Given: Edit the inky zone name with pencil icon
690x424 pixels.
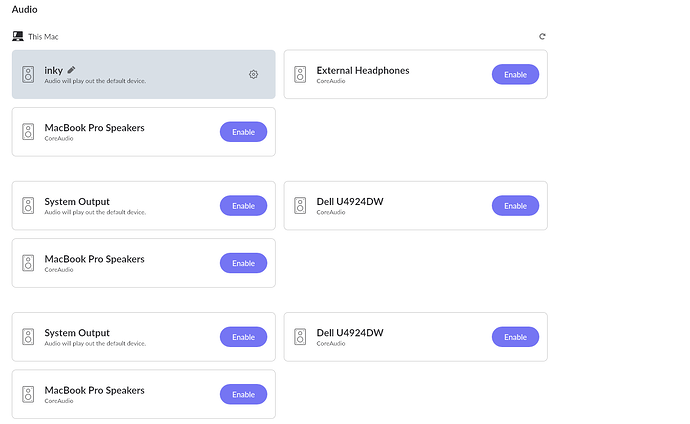Looking at the screenshot, I should pos(71,70).
